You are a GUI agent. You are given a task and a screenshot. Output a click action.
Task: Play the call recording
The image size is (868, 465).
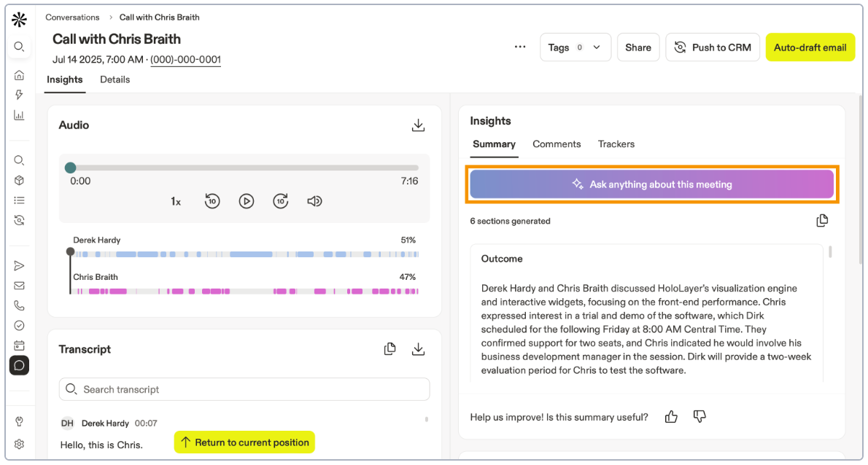pyautogui.click(x=247, y=200)
